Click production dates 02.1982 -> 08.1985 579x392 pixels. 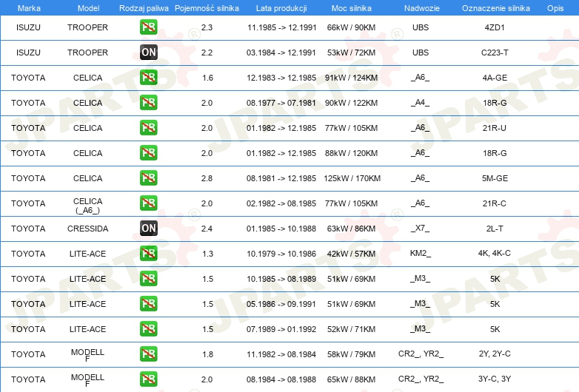pyautogui.click(x=281, y=203)
